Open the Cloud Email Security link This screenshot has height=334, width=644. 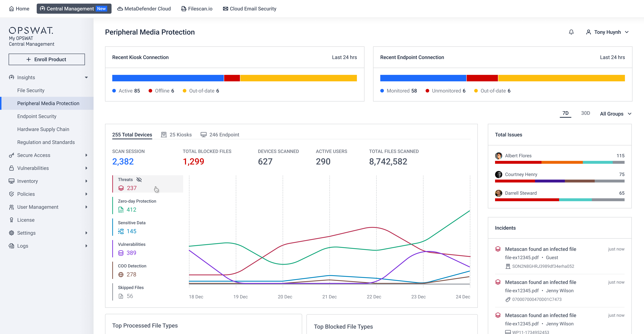point(250,9)
